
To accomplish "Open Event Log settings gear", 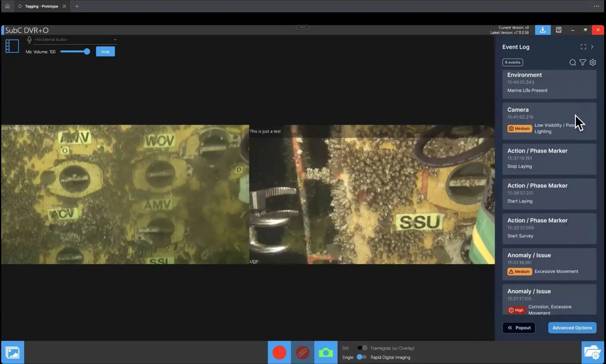I will pyautogui.click(x=593, y=62).
